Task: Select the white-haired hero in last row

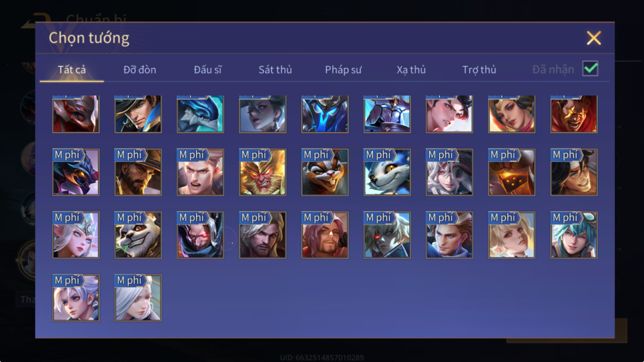Action: tap(138, 298)
